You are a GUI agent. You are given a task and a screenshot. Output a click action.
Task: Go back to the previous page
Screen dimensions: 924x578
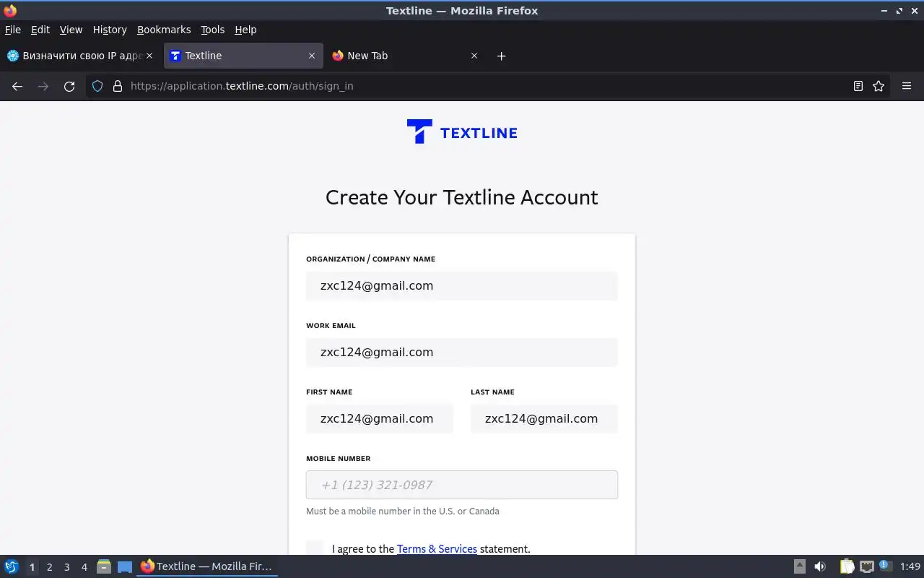click(x=17, y=86)
